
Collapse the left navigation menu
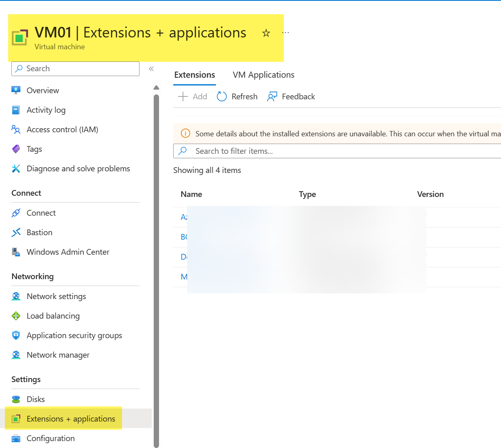pyautogui.click(x=151, y=69)
